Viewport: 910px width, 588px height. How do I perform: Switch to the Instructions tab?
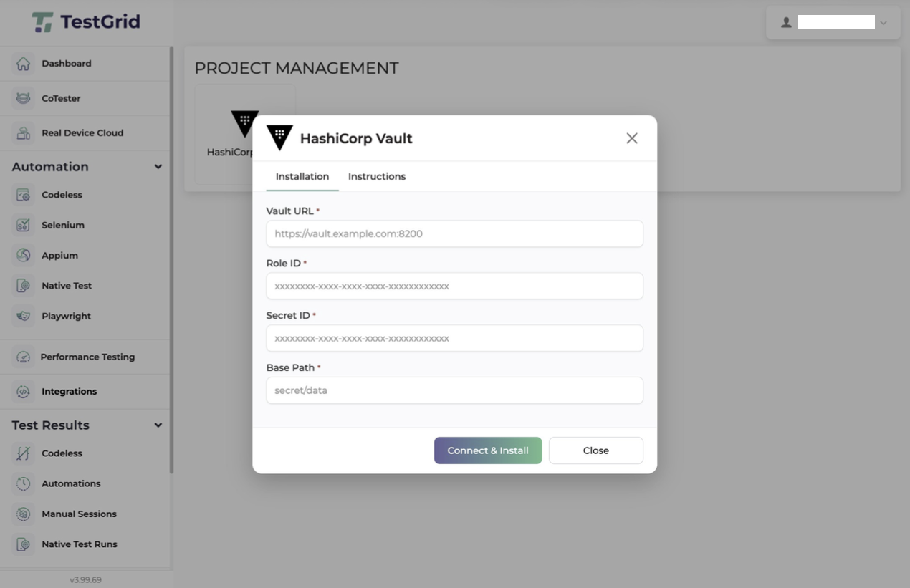(377, 176)
